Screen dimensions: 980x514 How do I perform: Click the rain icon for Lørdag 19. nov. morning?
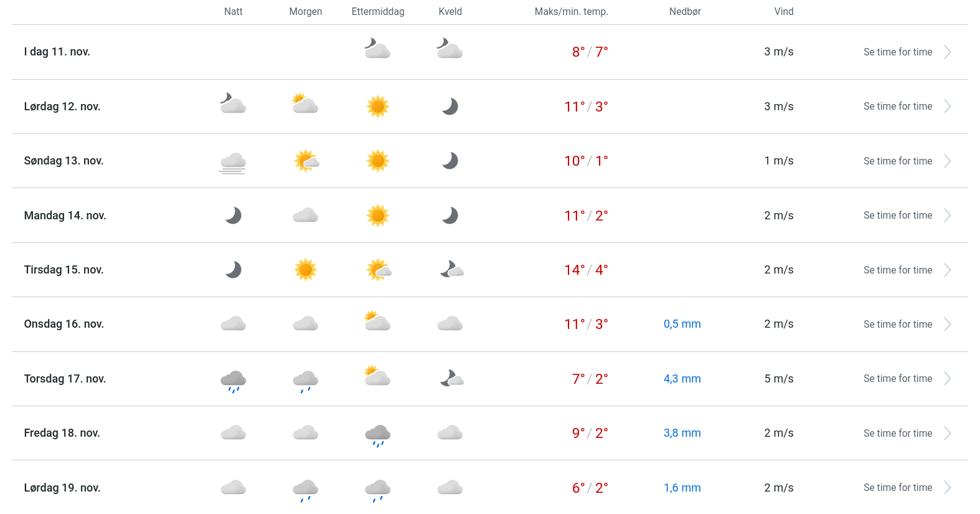coord(306,490)
